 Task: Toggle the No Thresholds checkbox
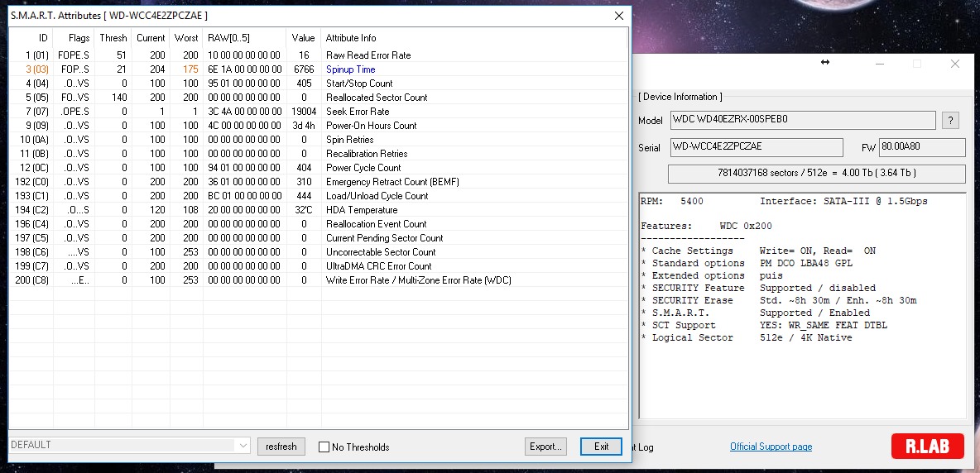pyautogui.click(x=324, y=447)
